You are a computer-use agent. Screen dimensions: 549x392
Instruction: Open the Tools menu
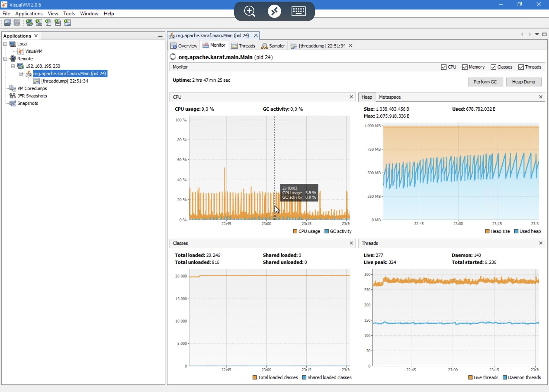(69, 13)
